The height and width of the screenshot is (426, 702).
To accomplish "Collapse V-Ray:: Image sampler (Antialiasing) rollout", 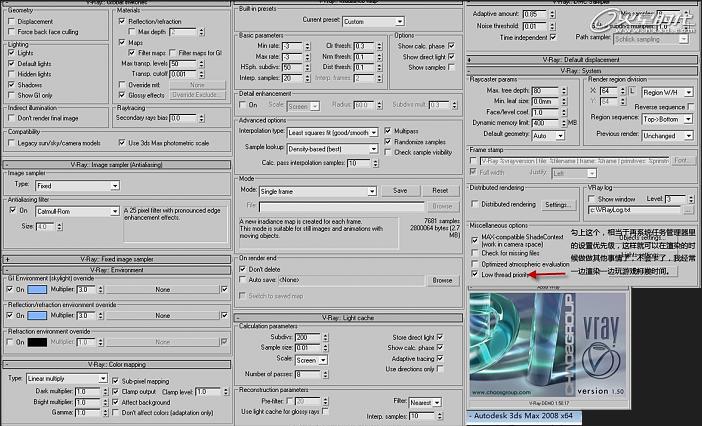I will pos(117,165).
